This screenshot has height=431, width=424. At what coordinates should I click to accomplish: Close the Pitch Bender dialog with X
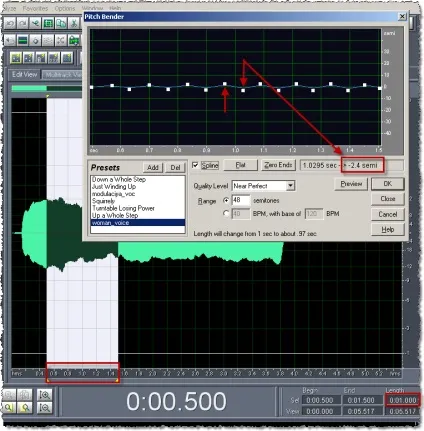(x=402, y=16)
